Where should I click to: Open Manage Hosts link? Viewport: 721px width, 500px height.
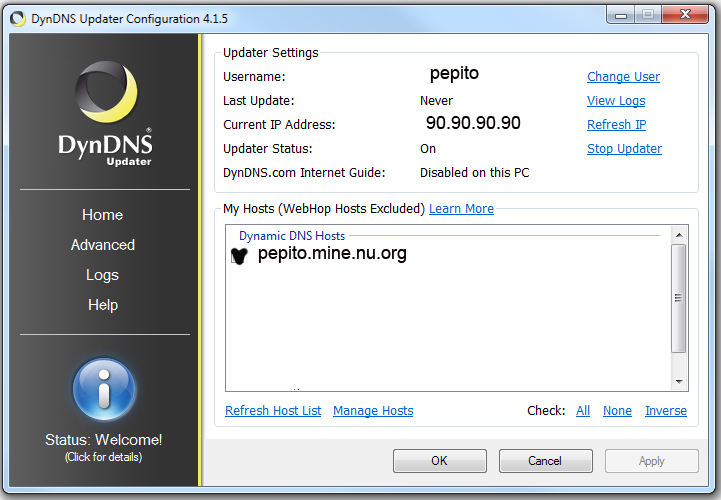click(x=373, y=410)
